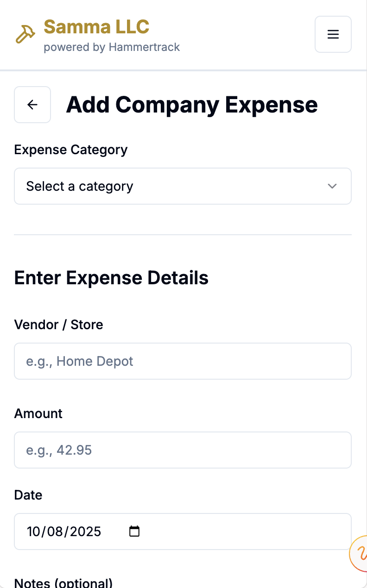The image size is (367, 588).
Task: Click the Samma LLC company name
Action: pos(96,27)
